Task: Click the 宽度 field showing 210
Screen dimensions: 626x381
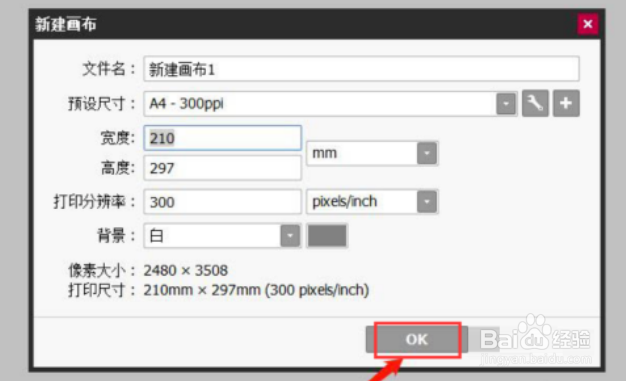Action: pyautogui.click(x=222, y=138)
